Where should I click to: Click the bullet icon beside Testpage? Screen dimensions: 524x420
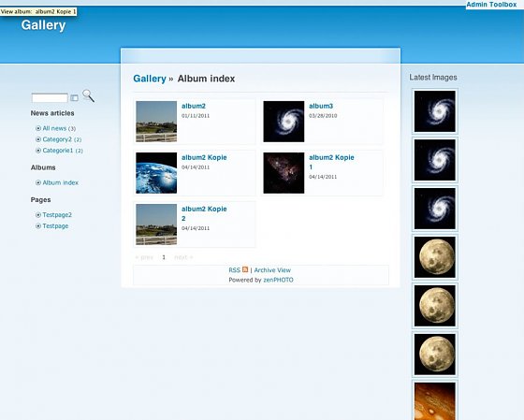(38, 226)
